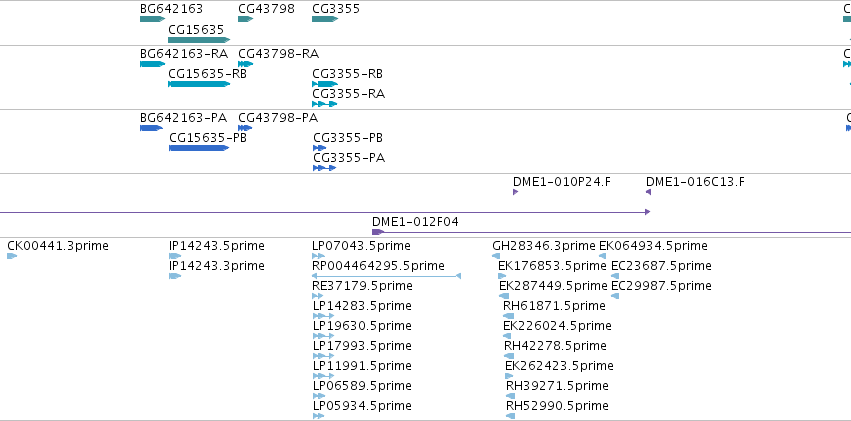Select the EK064934.5prime EST arrow
This screenshot has width=851, height=421.
coord(602,256)
